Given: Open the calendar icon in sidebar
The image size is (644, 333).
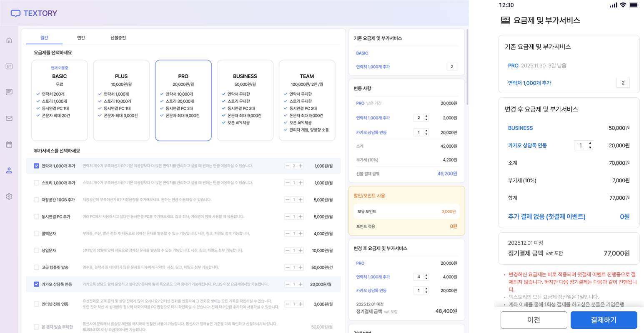Looking at the screenshot, I should click(9, 144).
